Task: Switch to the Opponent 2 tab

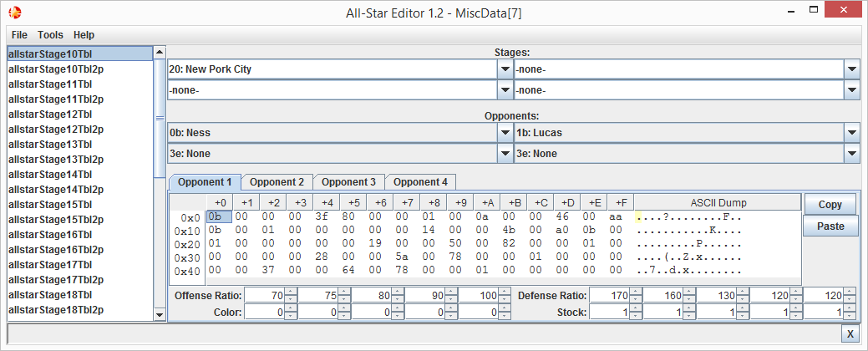Action: pos(277,182)
